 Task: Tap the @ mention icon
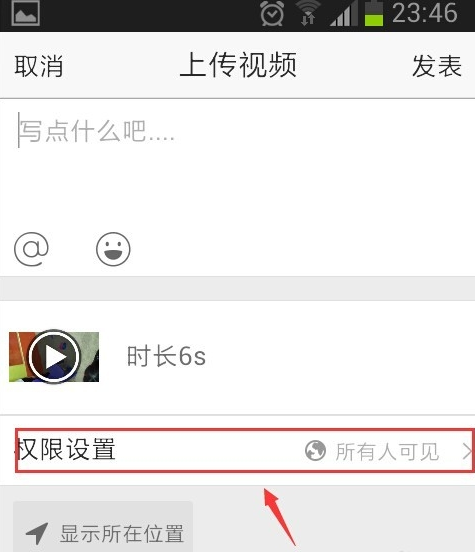pos(31,249)
